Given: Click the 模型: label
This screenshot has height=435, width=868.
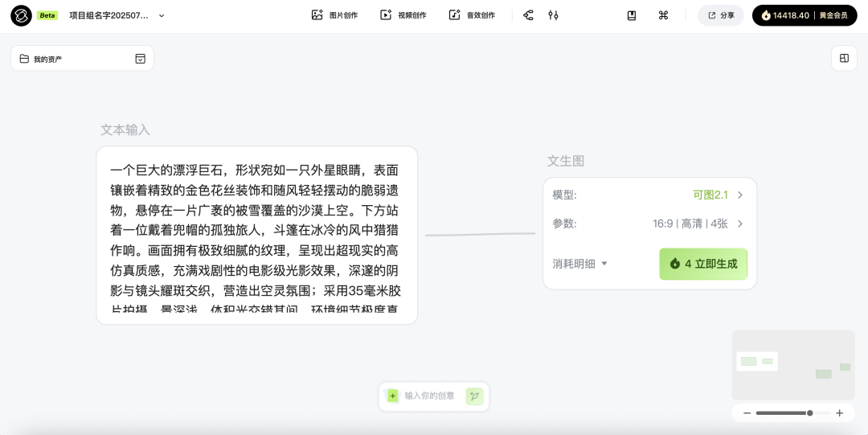Looking at the screenshot, I should click(x=564, y=195).
